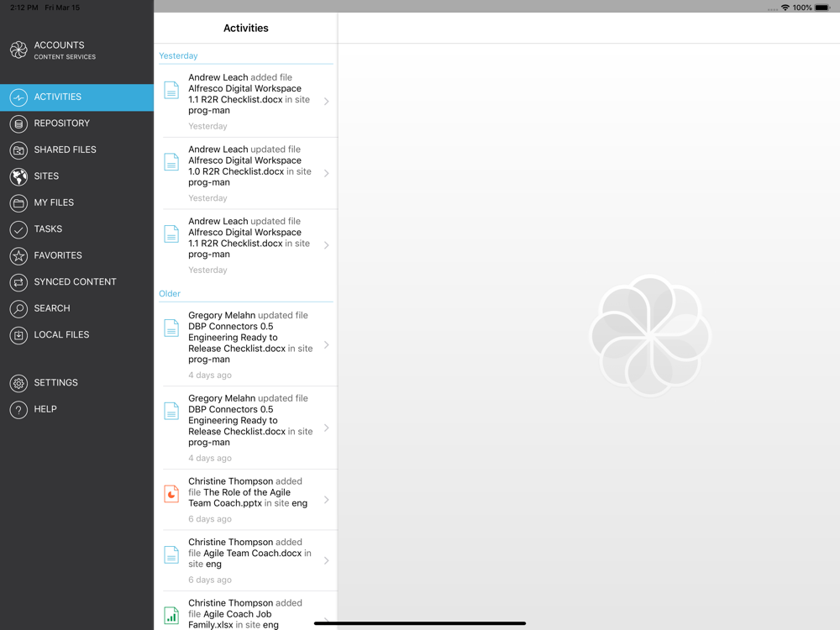This screenshot has height=630, width=840.
Task: Go to Shared Files section
Action: [76, 150]
